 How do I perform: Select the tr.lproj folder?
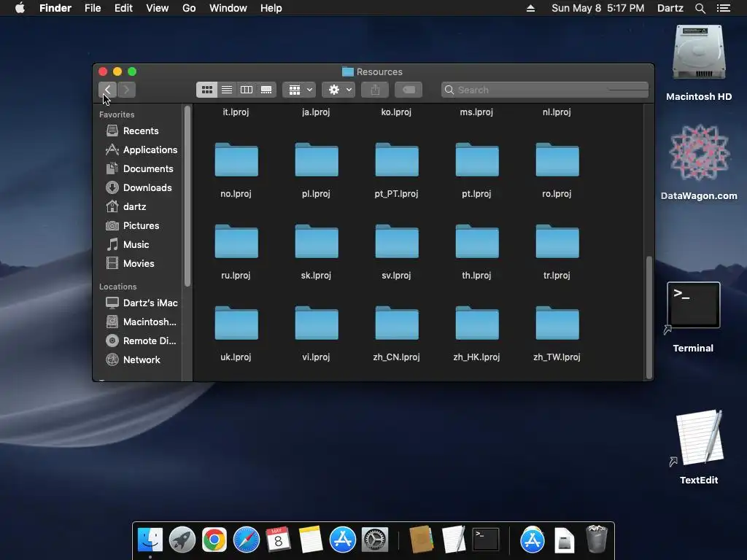point(557,241)
